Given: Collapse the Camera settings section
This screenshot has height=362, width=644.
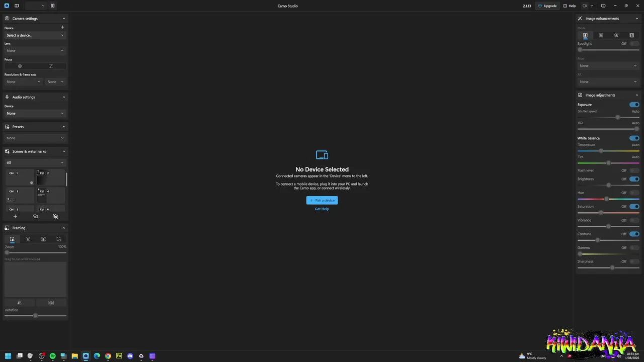Looking at the screenshot, I should (63, 19).
